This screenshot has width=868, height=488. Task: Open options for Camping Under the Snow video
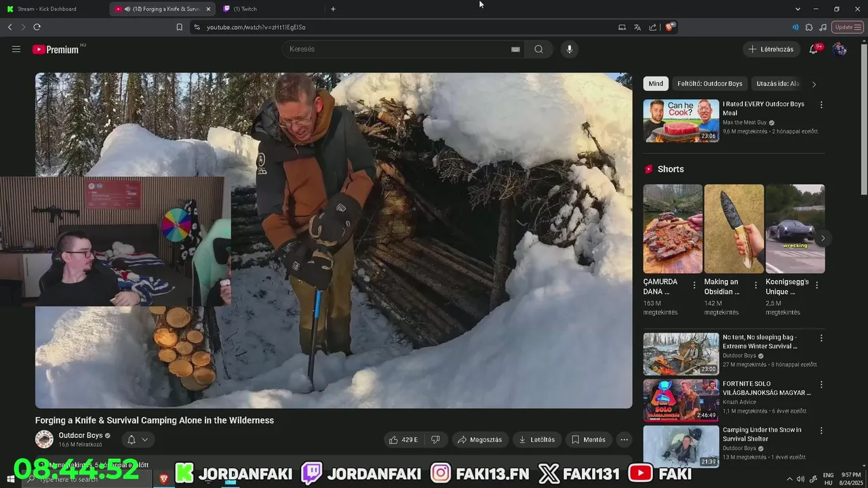[821, 430]
